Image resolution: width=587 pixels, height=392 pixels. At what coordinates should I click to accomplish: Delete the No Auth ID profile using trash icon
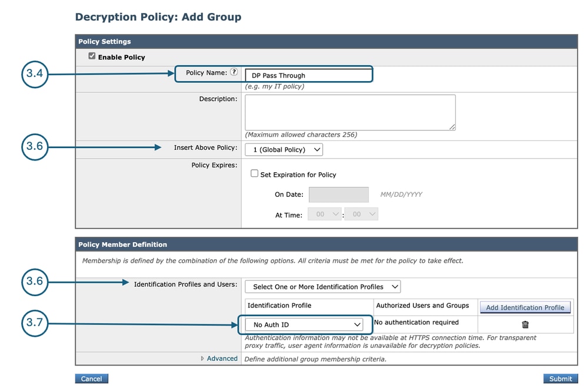pos(525,324)
